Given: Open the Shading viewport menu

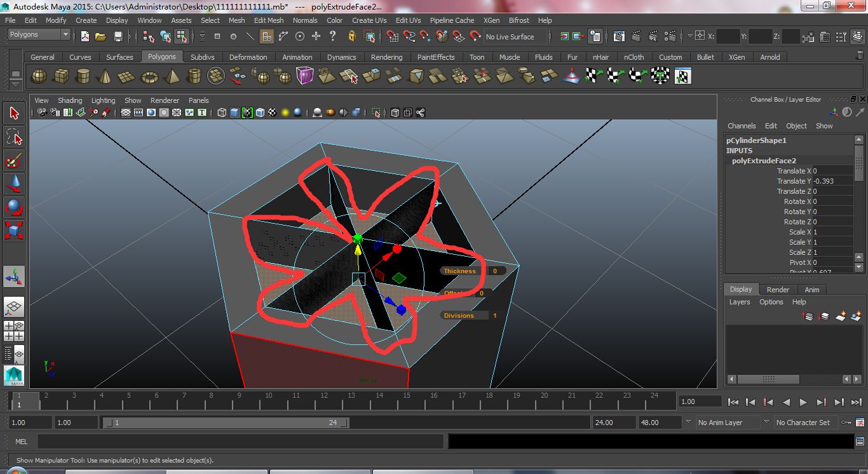Looking at the screenshot, I should (70, 100).
